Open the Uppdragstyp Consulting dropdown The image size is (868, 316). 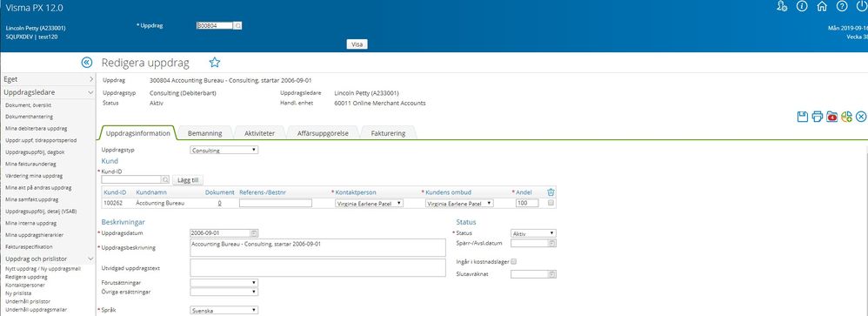tap(224, 150)
